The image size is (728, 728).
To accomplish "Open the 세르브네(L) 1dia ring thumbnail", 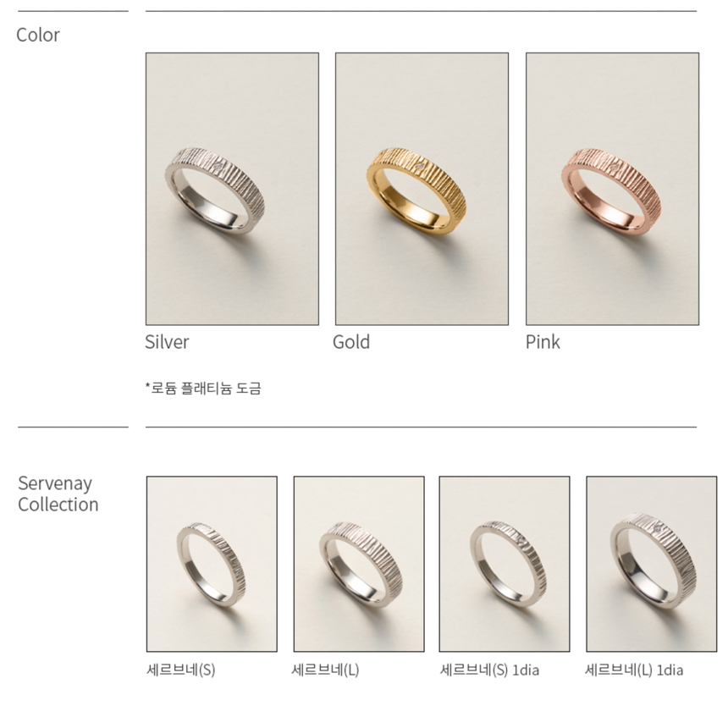I will point(652,564).
